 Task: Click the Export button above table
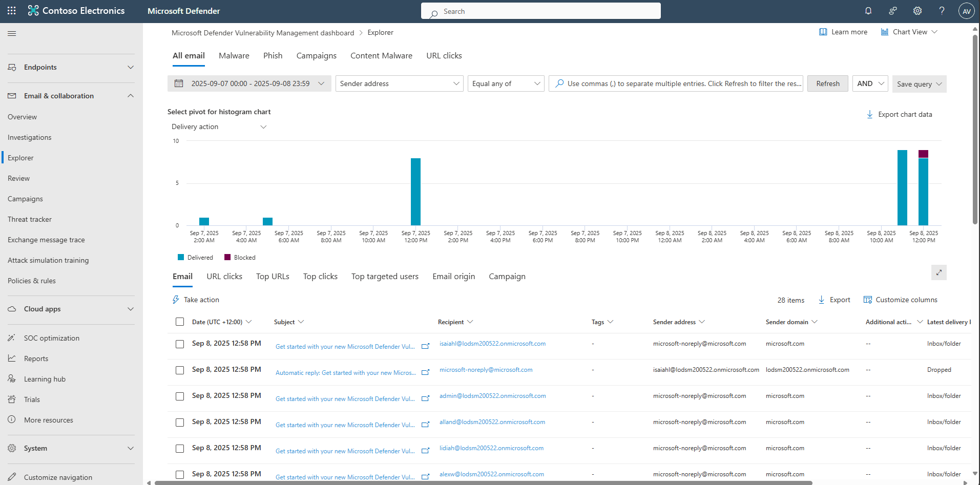click(x=834, y=300)
